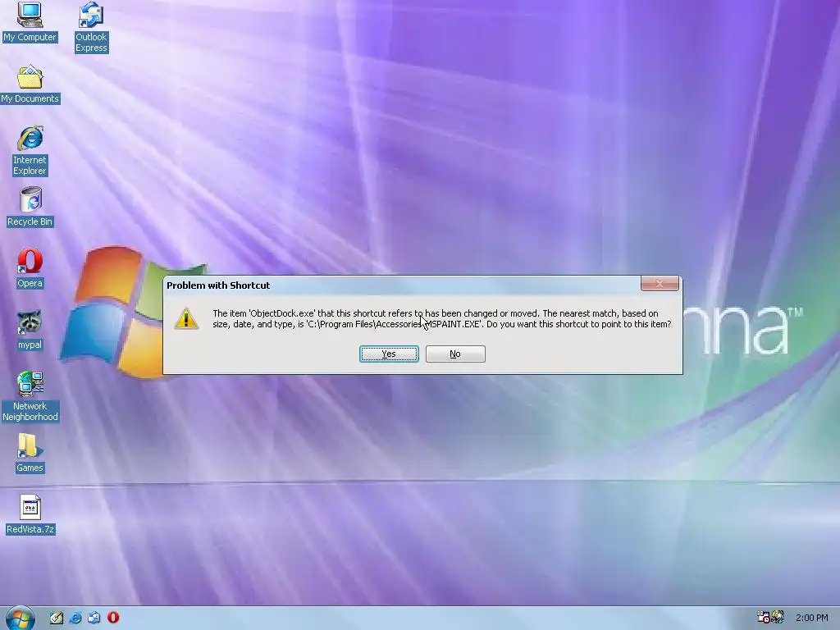The image size is (840, 630).
Task: Click the Problem with Shortcut title bar
Action: [x=402, y=285]
